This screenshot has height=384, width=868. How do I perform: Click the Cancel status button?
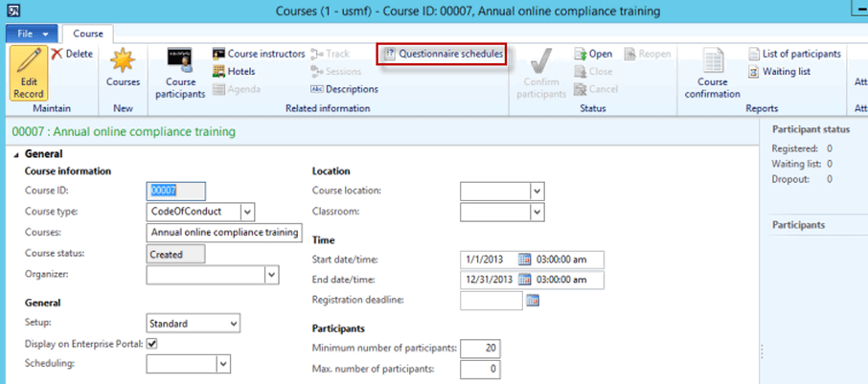click(x=596, y=89)
